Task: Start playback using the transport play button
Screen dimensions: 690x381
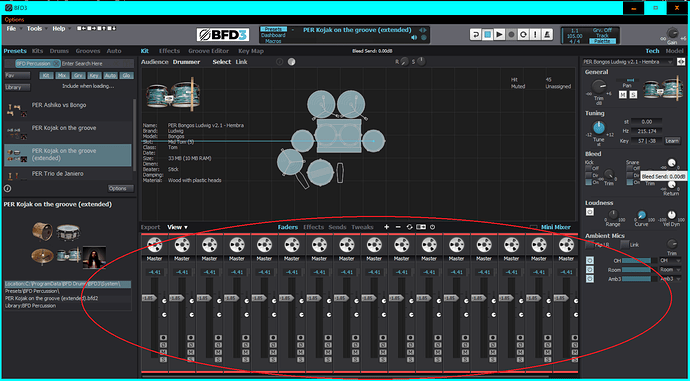Action: [499, 35]
